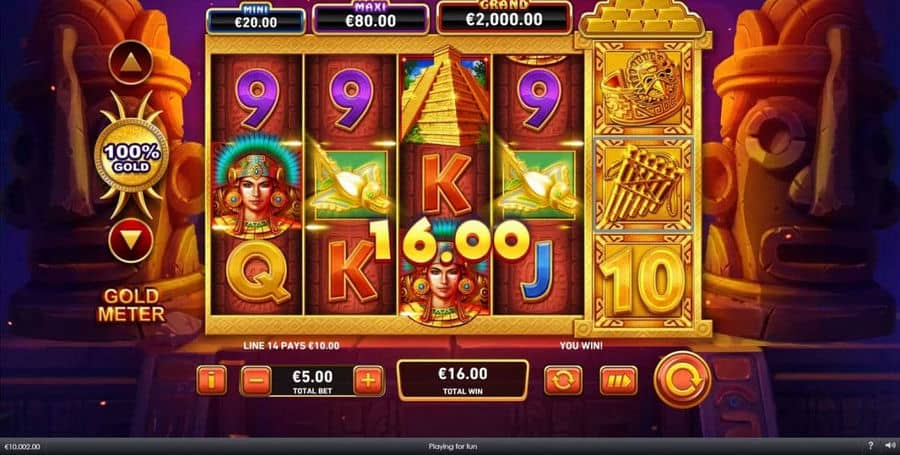The height and width of the screenshot is (455, 900).
Task: Click the golden mask headdress symbol
Action: pyautogui.click(x=643, y=88)
